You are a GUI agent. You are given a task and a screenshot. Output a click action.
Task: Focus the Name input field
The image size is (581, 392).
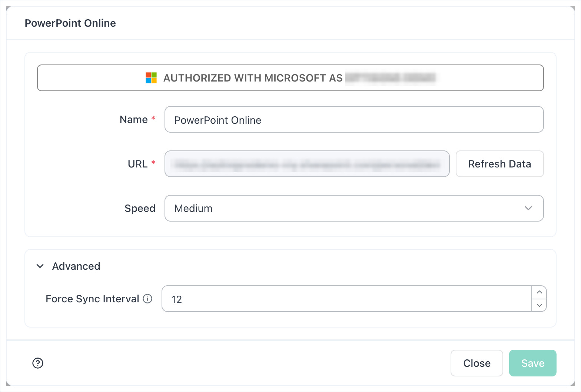[354, 119]
